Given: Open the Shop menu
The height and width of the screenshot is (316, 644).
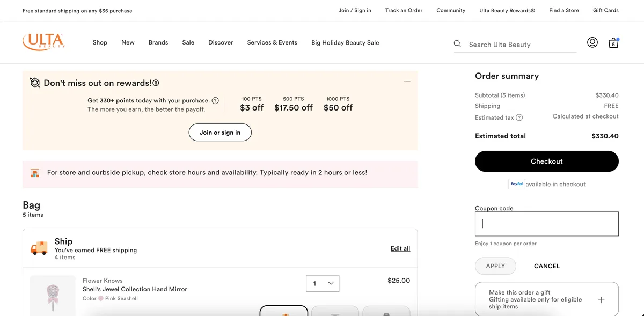Looking at the screenshot, I should pos(100,42).
